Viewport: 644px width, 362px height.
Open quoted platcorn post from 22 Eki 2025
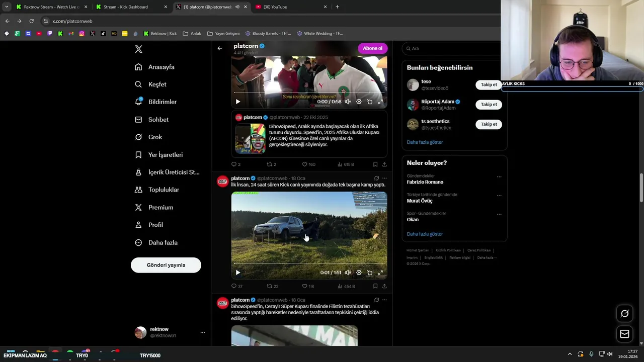tap(309, 134)
